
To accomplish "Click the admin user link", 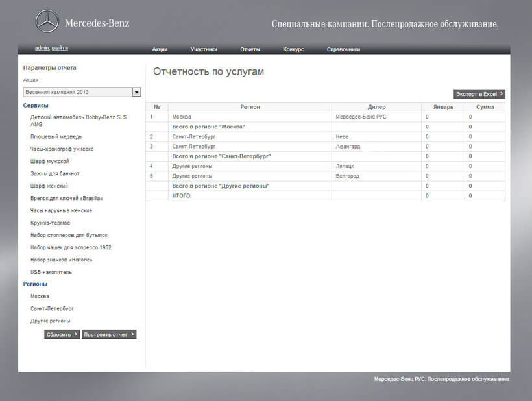I will point(42,48).
